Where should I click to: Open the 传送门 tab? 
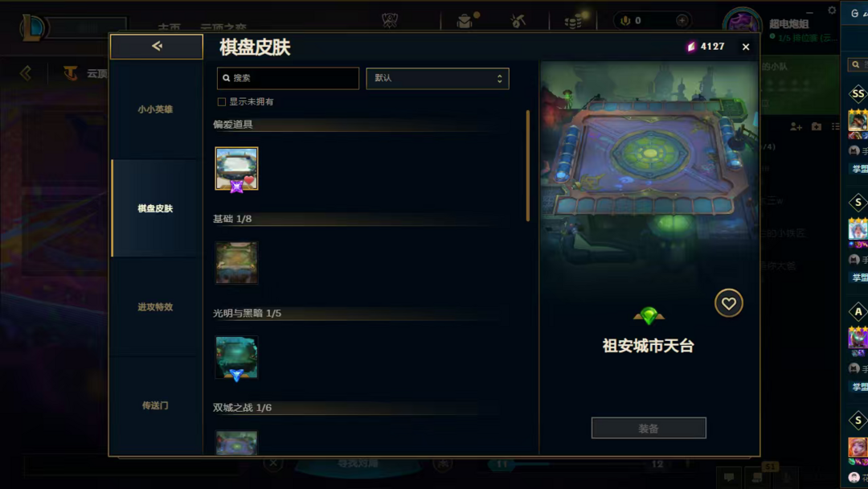pyautogui.click(x=156, y=406)
